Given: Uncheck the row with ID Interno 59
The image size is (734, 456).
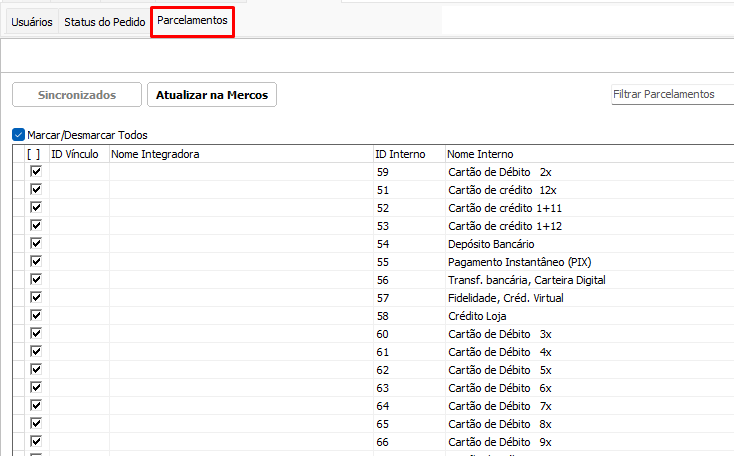Looking at the screenshot, I should click(x=36, y=172).
